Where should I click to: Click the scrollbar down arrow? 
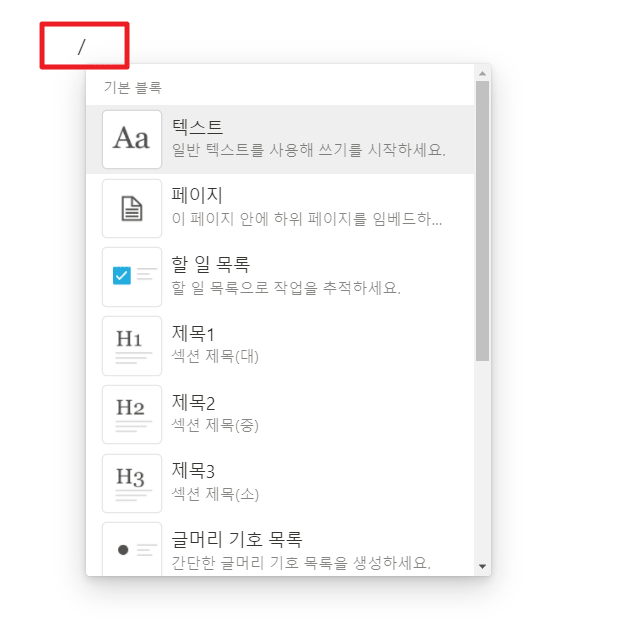(483, 566)
